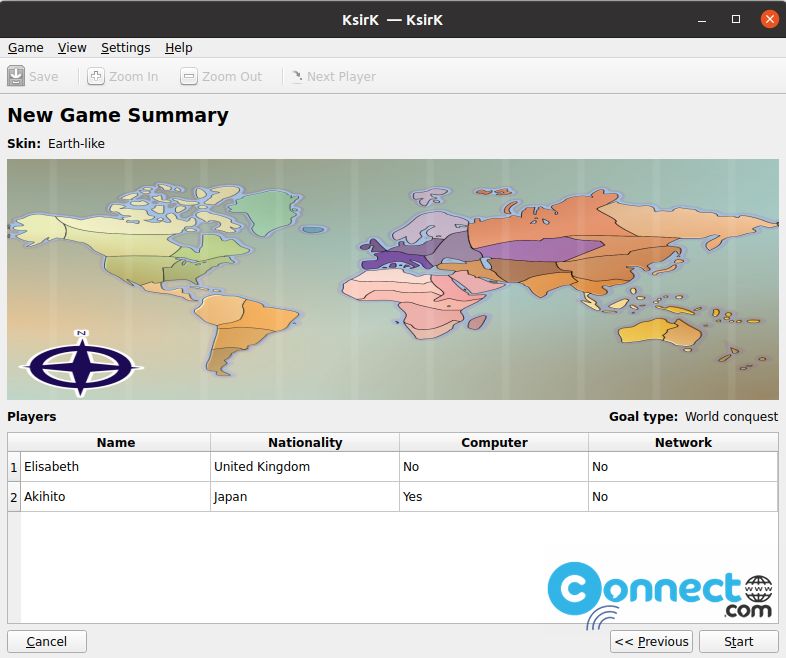Image resolution: width=786 pixels, height=658 pixels.
Task: Open the Settings menu
Action: (125, 47)
